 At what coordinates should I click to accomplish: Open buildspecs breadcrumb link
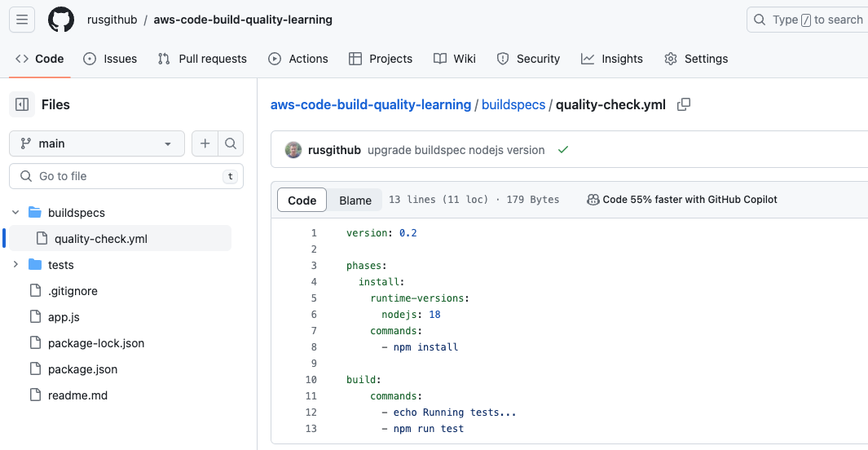coord(513,104)
